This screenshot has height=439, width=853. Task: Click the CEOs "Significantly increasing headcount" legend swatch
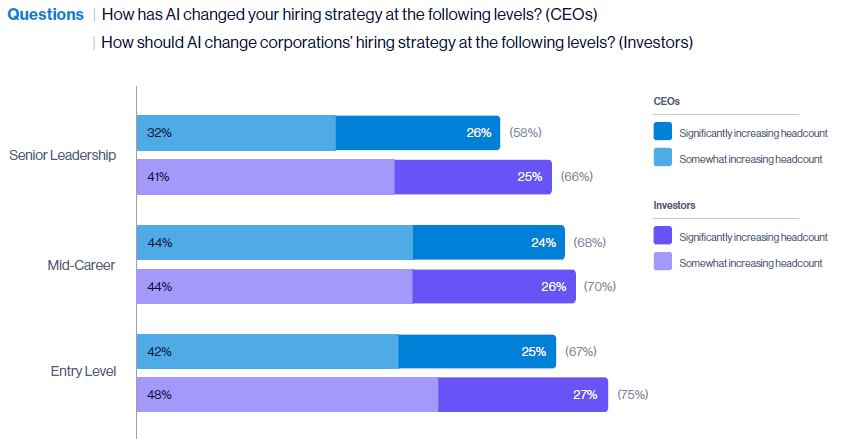pos(662,131)
